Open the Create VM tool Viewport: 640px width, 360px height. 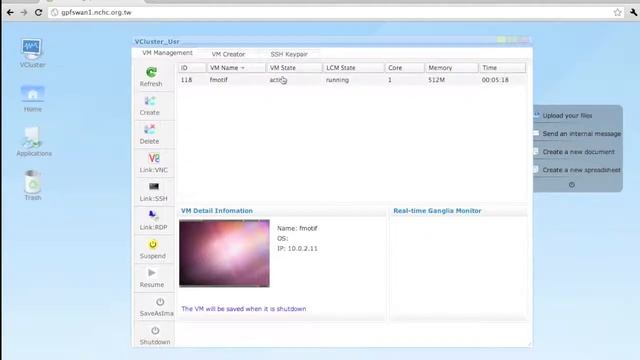(150, 105)
